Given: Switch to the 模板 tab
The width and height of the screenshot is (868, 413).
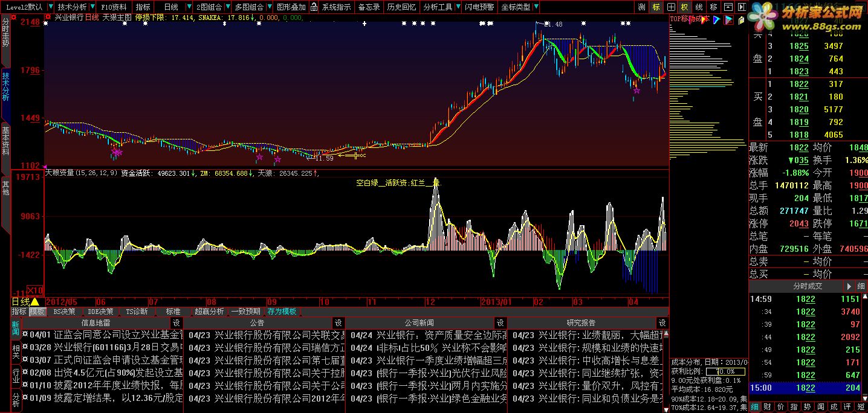Looking at the screenshot, I should pos(37,312).
